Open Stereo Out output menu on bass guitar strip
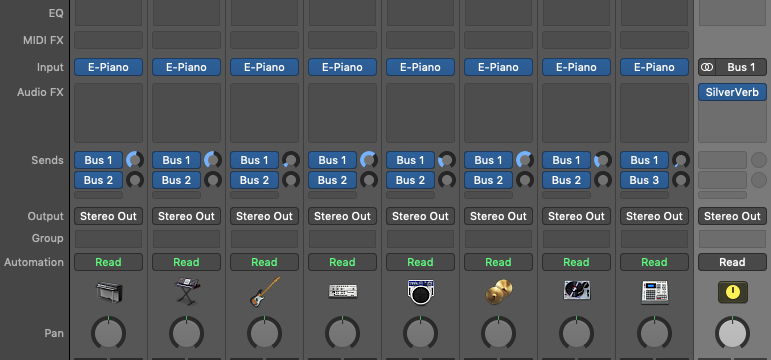The width and height of the screenshot is (771, 360). coord(265,216)
